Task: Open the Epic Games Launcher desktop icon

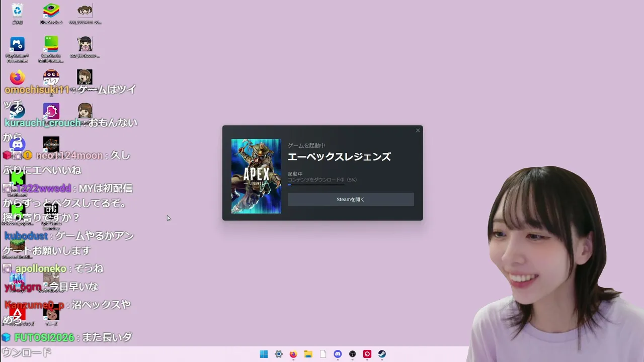Action: [51, 215]
